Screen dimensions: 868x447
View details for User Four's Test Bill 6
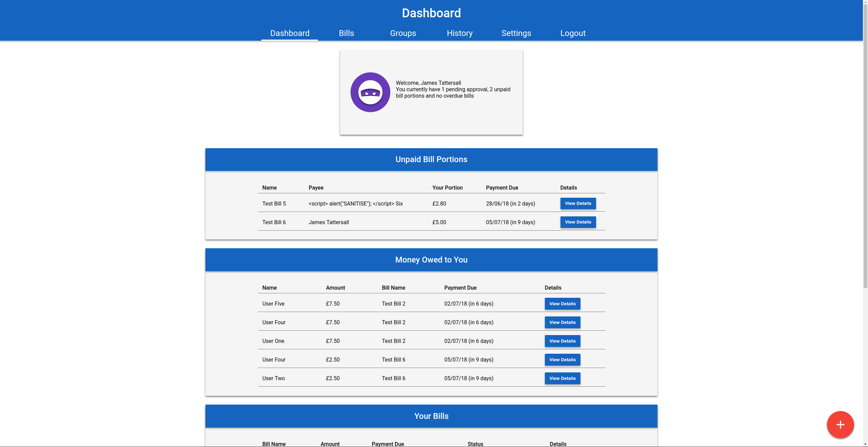(x=562, y=360)
